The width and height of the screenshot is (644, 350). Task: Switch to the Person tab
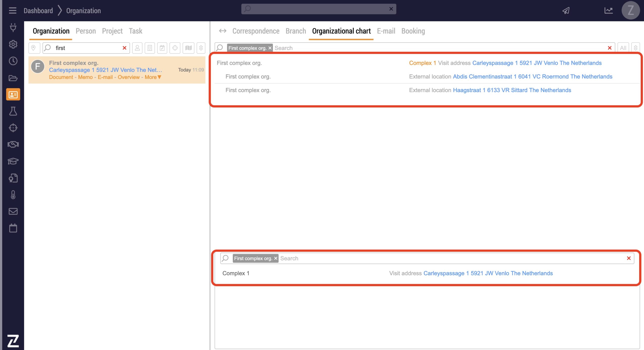pyautogui.click(x=86, y=31)
